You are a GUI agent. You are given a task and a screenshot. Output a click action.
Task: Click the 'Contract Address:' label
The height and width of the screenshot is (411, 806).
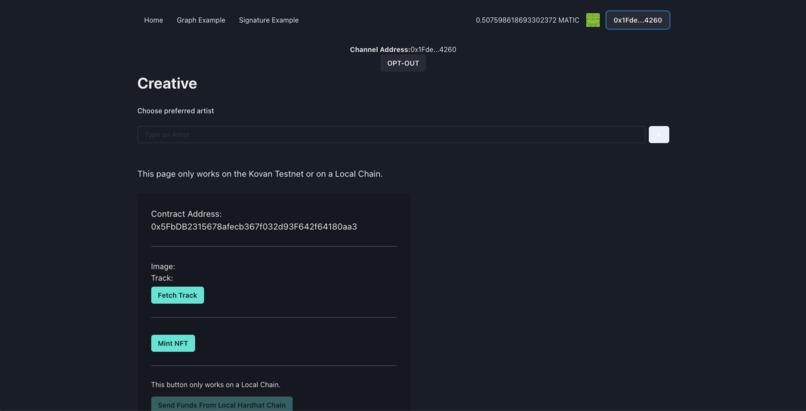[x=186, y=214]
